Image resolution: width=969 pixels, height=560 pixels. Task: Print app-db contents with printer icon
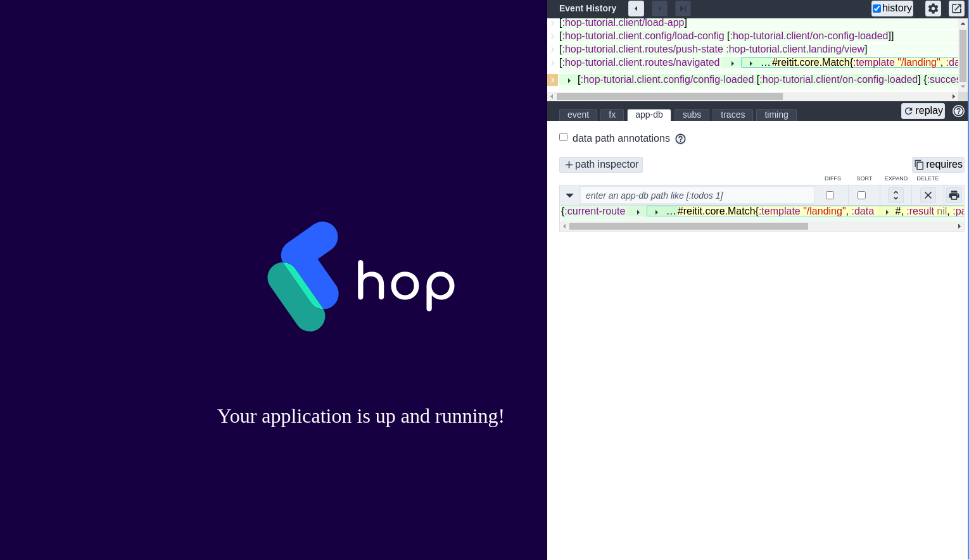(954, 195)
